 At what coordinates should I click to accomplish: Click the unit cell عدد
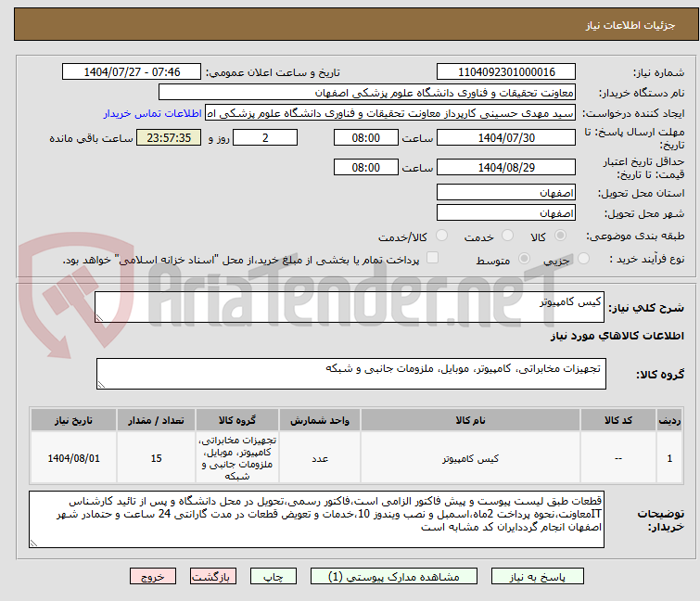coord(320,458)
